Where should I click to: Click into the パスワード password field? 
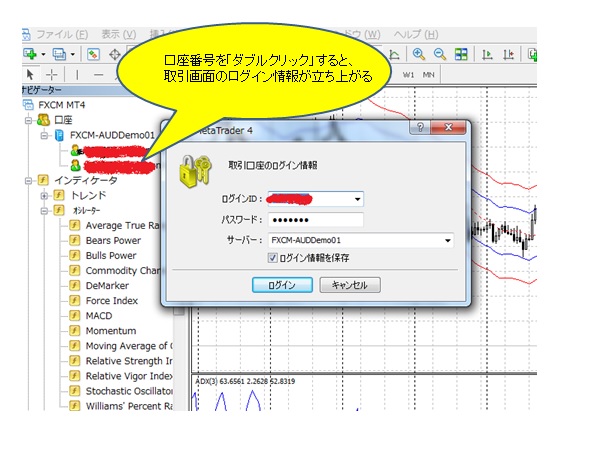coord(316,220)
